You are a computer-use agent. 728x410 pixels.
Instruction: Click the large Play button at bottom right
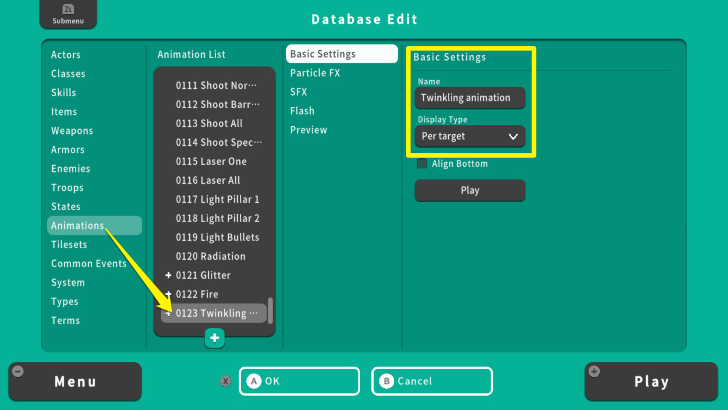click(651, 382)
